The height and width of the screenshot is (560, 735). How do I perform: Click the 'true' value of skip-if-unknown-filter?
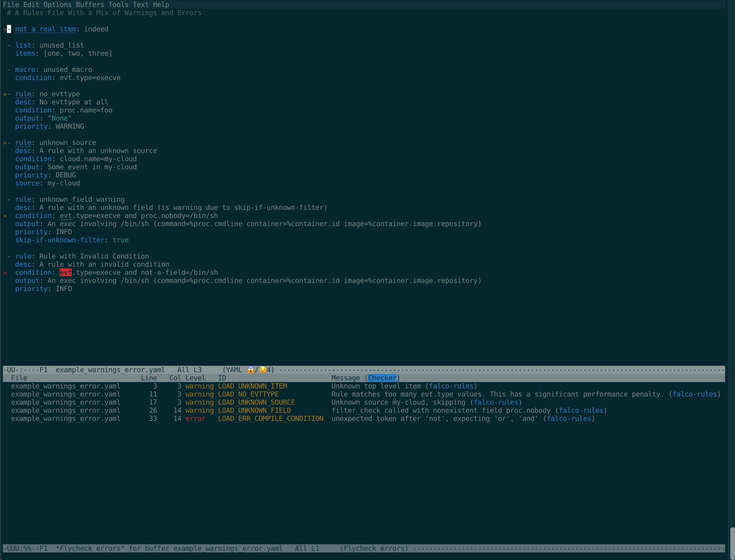point(120,240)
